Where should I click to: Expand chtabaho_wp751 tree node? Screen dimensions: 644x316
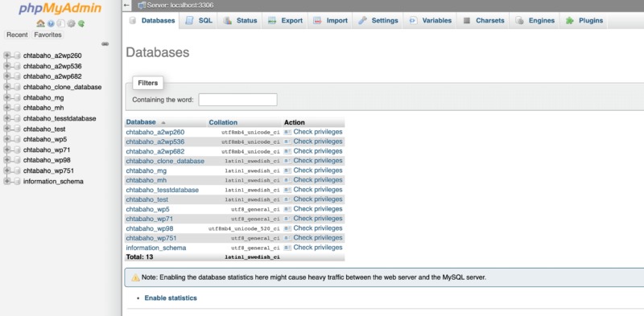click(7, 170)
